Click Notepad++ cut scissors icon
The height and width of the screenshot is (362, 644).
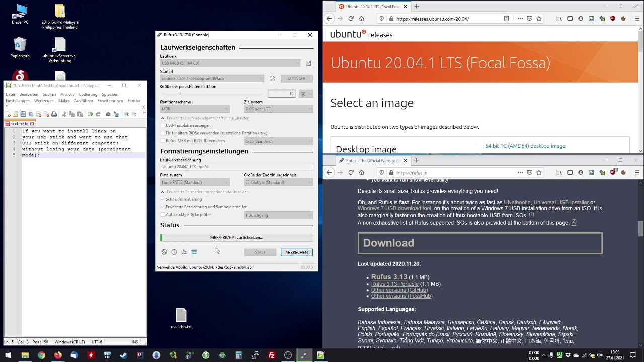point(64,114)
